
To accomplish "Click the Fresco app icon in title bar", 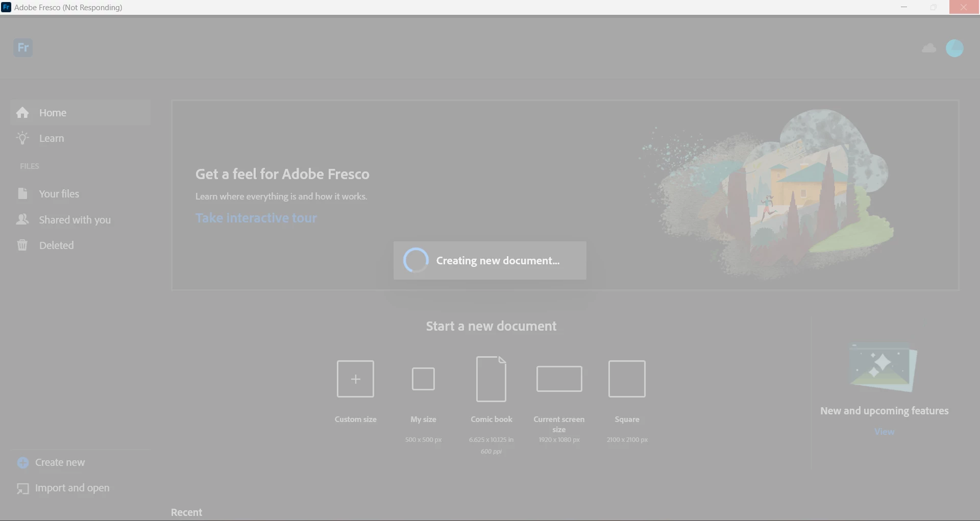I will [6, 7].
